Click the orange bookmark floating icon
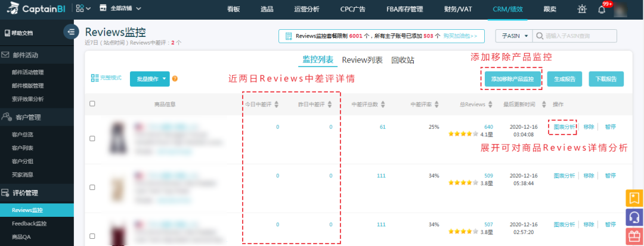The width and height of the screenshot is (644, 246). click(634, 198)
